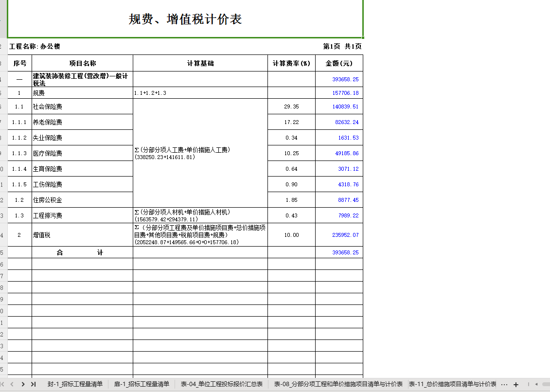The width and height of the screenshot is (550, 392).
Task: Select the 合计 row total 393658.25
Action: 339,252
